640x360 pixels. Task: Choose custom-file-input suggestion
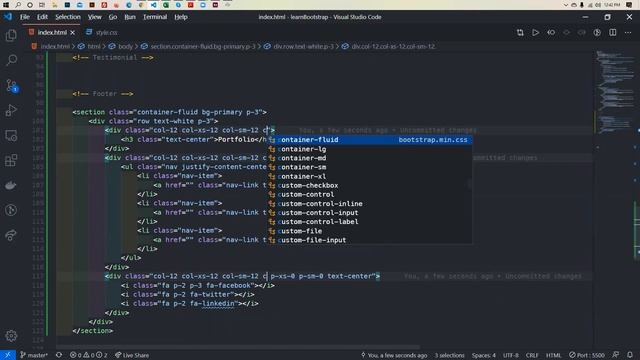370,240
